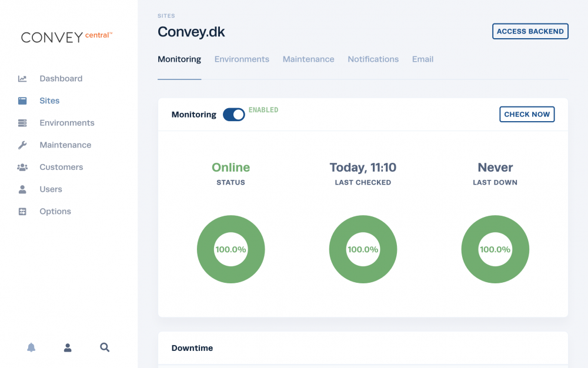Image resolution: width=588 pixels, height=368 pixels.
Task: Click the Customers group icon
Action: [22, 167]
